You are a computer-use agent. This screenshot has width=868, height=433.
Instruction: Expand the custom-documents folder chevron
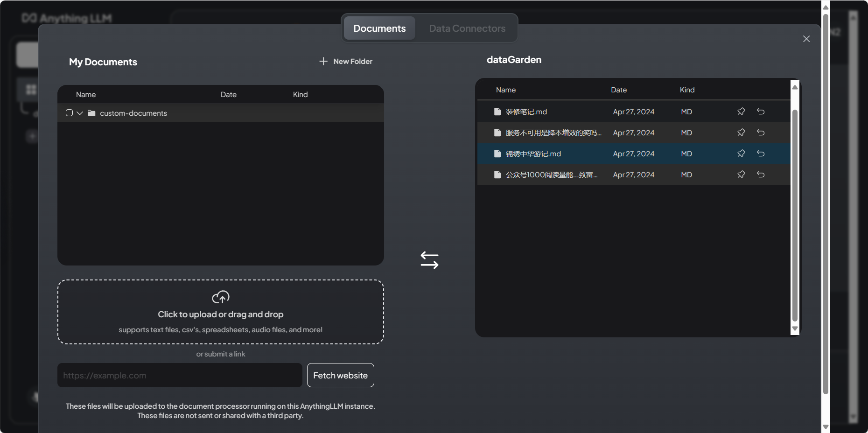[x=80, y=113]
